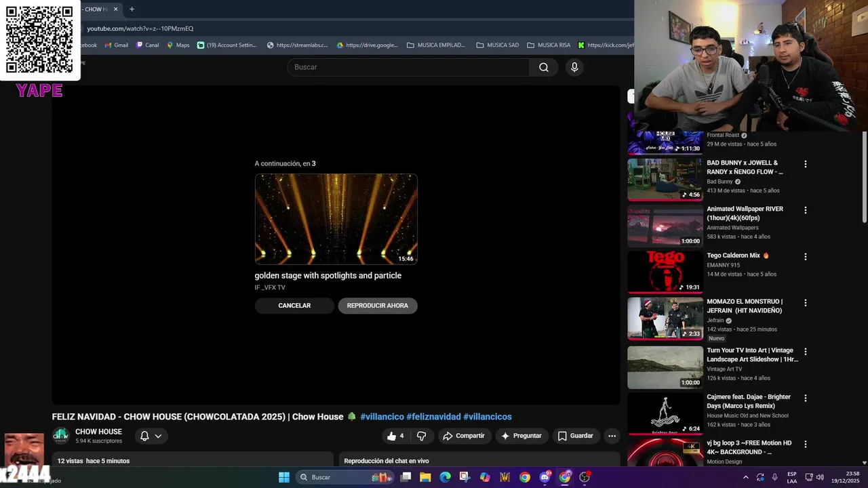Open the Windows Start menu
The width and height of the screenshot is (868, 488).
coord(284,477)
